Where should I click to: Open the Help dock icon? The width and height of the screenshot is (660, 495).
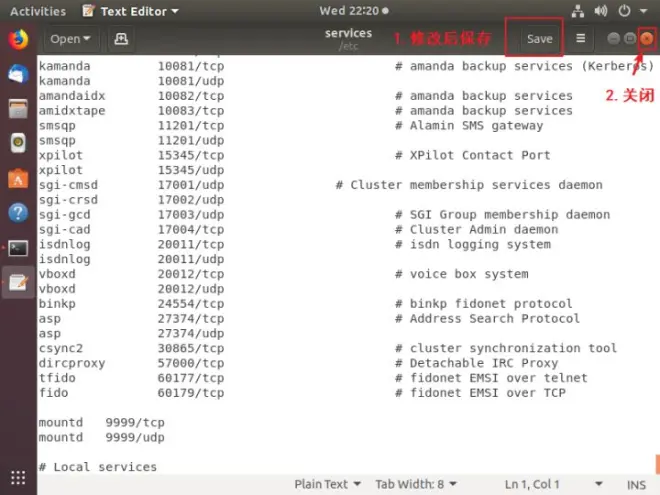click(x=18, y=213)
